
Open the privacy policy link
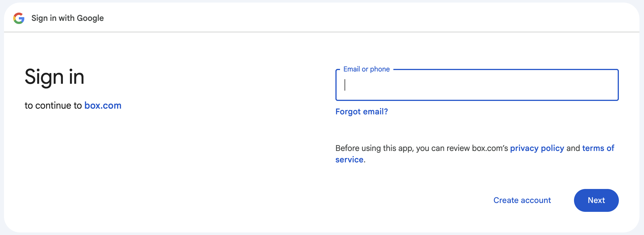(537, 148)
